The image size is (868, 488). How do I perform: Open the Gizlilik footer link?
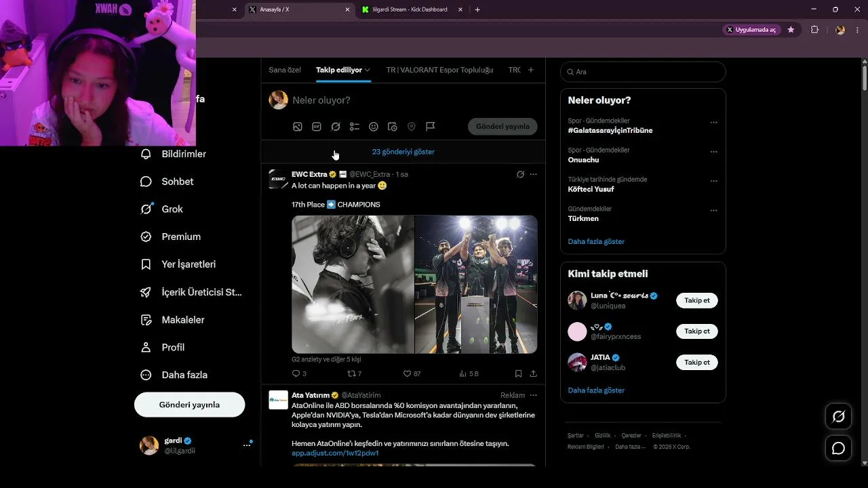coord(602,435)
